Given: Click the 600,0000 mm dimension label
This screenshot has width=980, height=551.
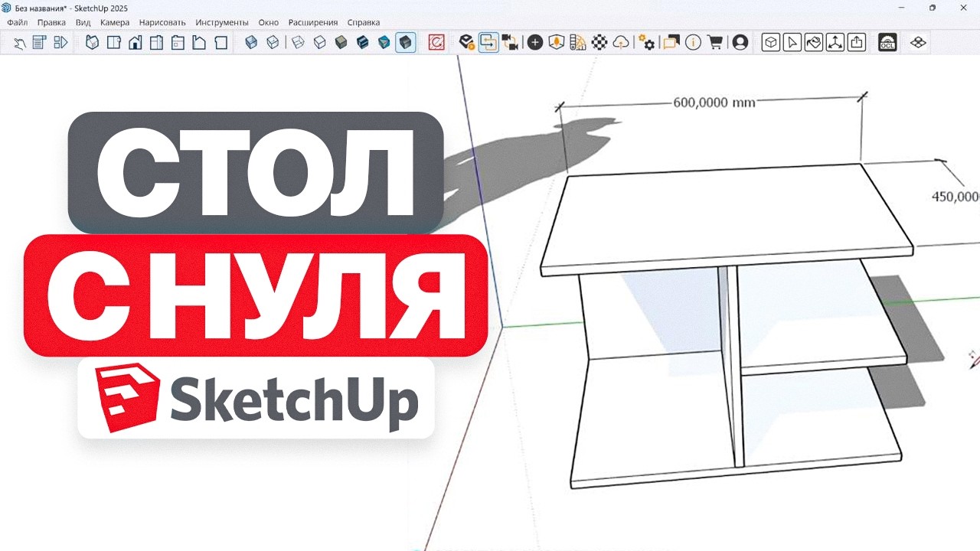Looking at the screenshot, I should [714, 102].
